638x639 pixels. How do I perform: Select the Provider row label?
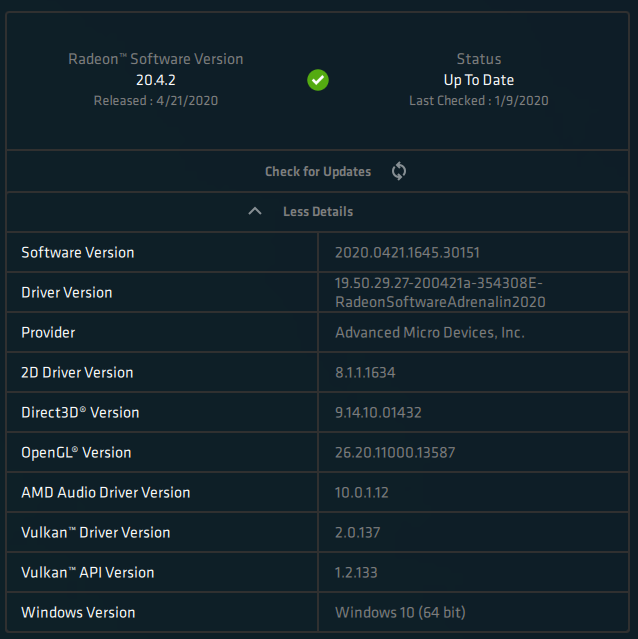click(x=48, y=333)
